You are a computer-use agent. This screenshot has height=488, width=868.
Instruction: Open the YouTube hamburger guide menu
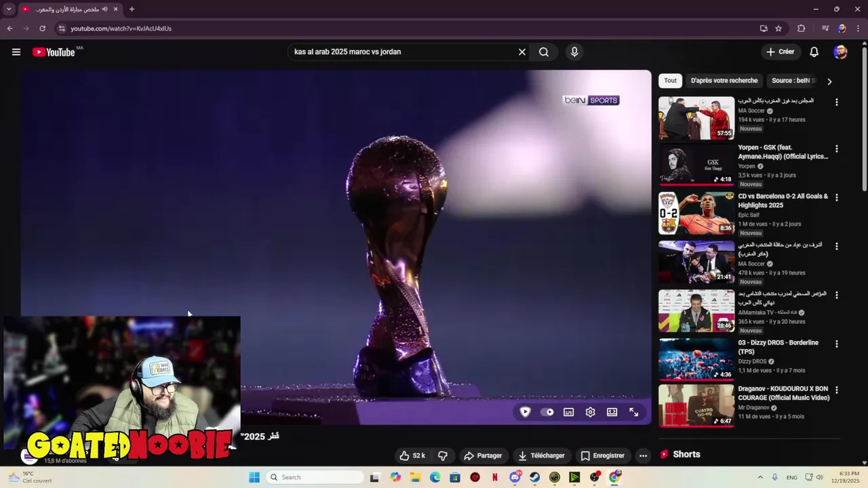coord(16,52)
